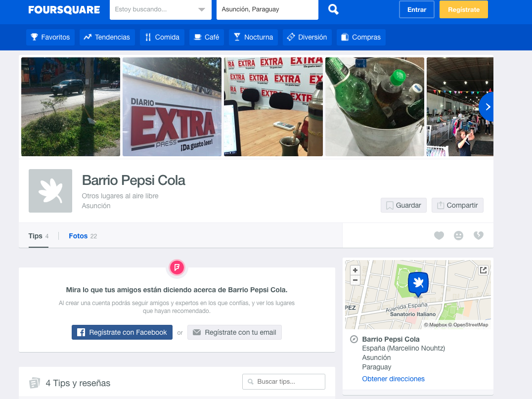Image resolution: width=532 pixels, height=399 pixels.
Task: Click the Guardar button
Action: (x=403, y=205)
